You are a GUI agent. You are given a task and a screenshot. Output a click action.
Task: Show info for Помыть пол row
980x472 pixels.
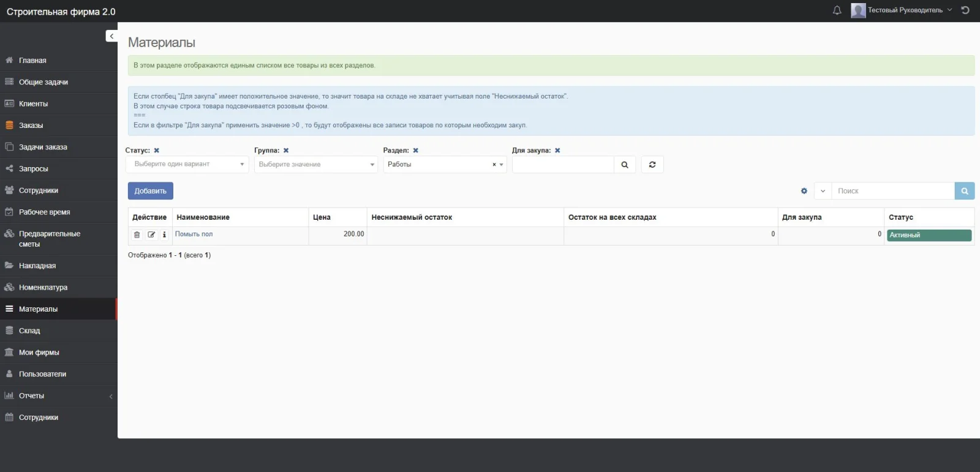164,235
